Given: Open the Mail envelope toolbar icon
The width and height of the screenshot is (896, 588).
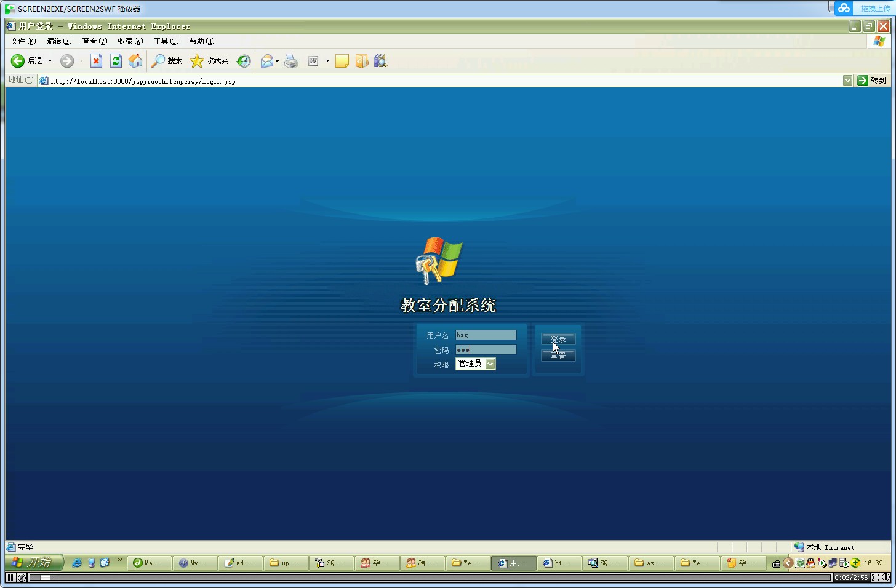Looking at the screenshot, I should click(267, 61).
